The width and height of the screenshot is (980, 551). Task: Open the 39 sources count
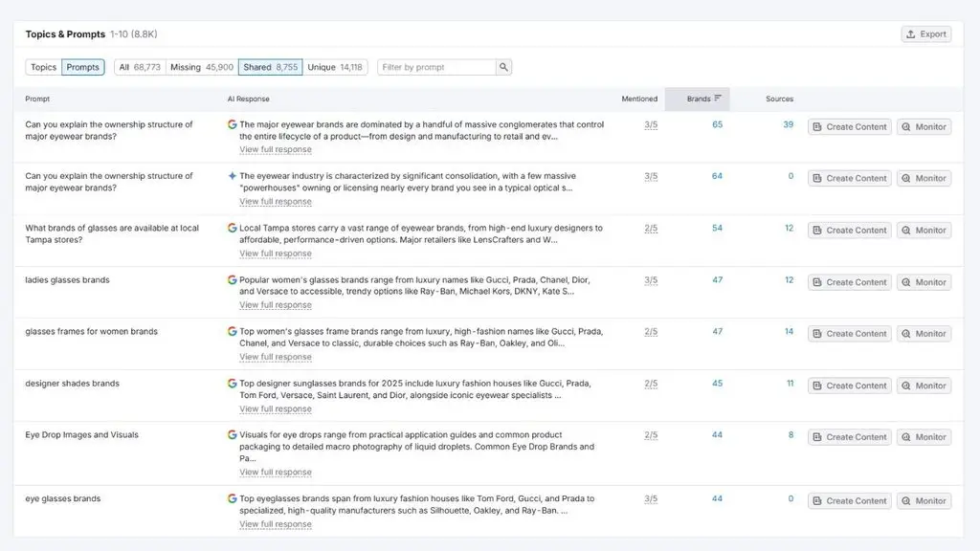(789, 124)
